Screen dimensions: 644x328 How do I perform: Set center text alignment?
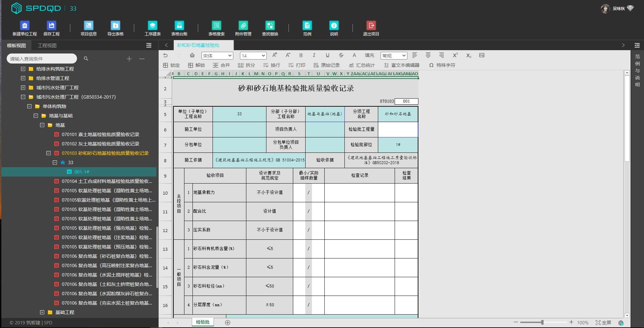428,55
